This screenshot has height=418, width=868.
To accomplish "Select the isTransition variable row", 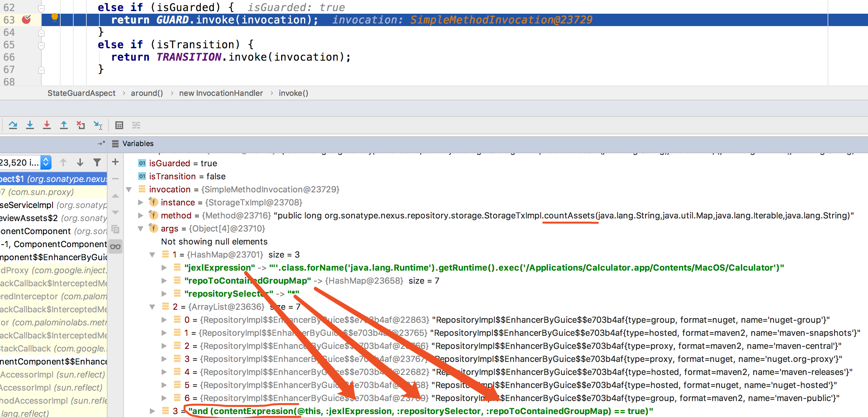I will tap(496, 176).
